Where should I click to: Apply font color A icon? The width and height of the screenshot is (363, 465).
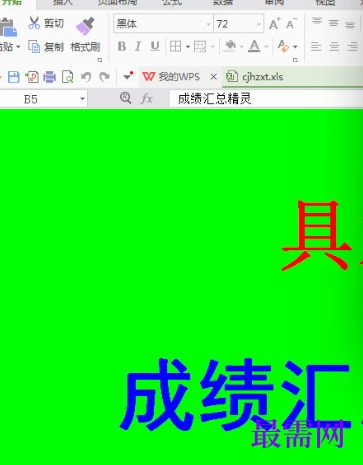coord(254,46)
